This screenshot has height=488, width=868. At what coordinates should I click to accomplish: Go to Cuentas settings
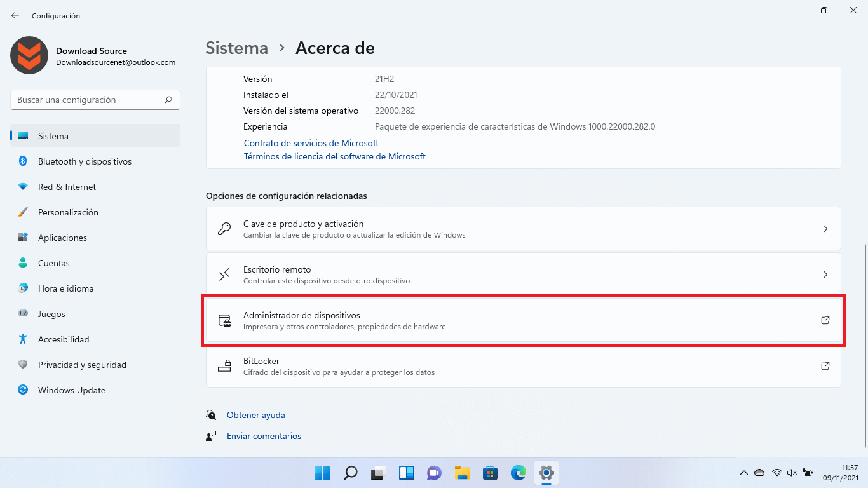(x=95, y=263)
